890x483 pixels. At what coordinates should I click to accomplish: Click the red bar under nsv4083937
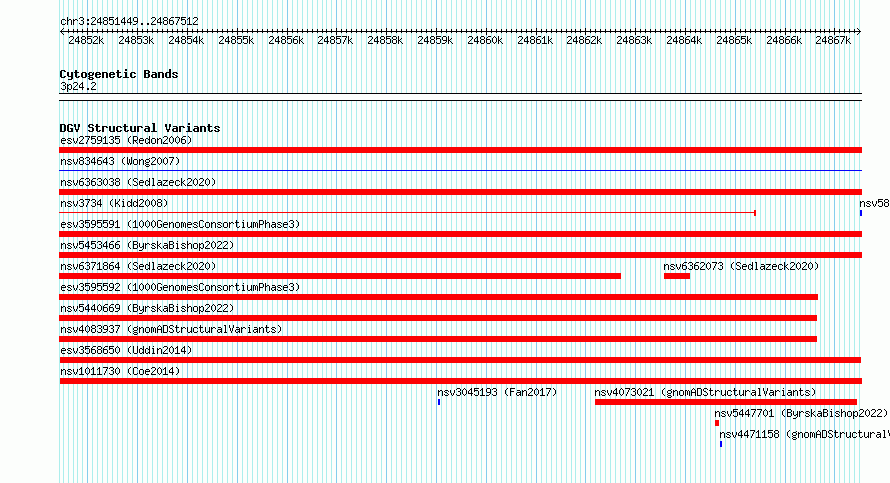point(438,339)
